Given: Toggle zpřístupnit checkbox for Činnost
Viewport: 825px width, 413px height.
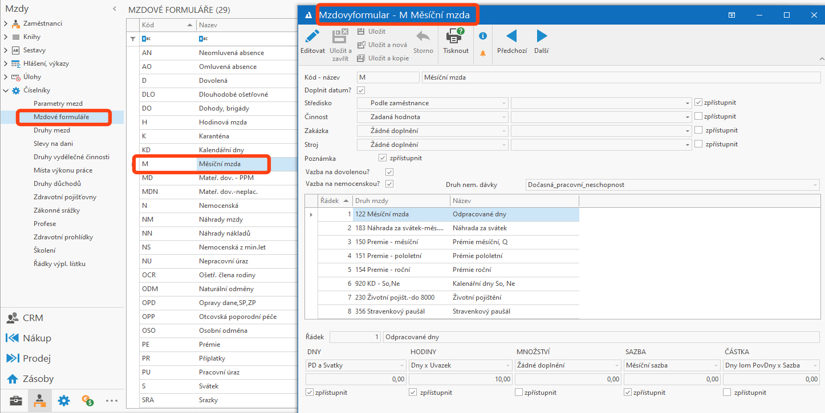Looking at the screenshot, I should 698,116.
